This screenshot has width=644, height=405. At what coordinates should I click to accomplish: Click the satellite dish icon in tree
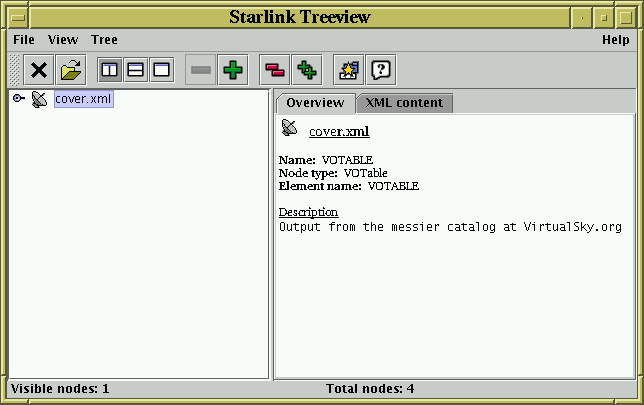click(x=39, y=99)
